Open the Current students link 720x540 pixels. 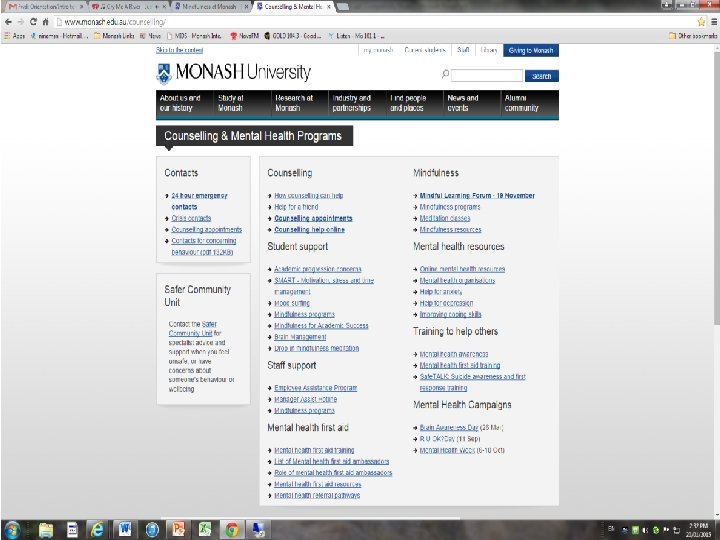pyautogui.click(x=425, y=50)
